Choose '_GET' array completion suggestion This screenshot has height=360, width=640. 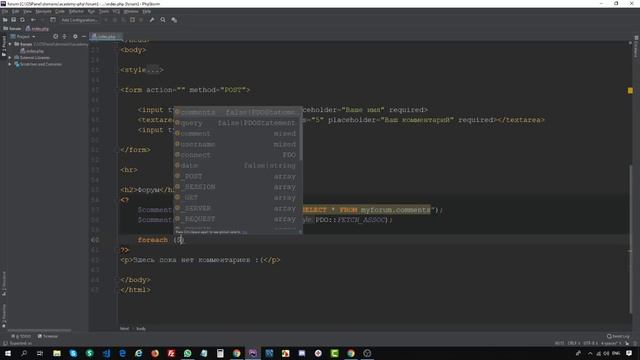236,198
